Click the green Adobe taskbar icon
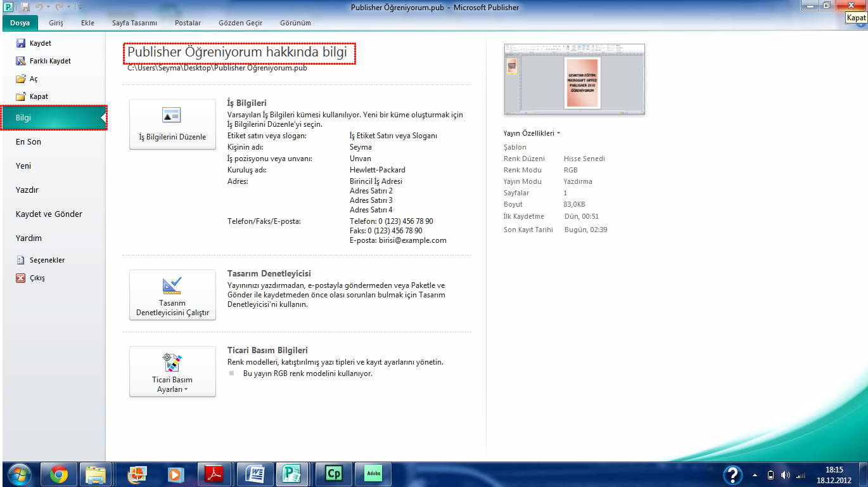Viewport: 868px width, 487px height. coord(374,474)
